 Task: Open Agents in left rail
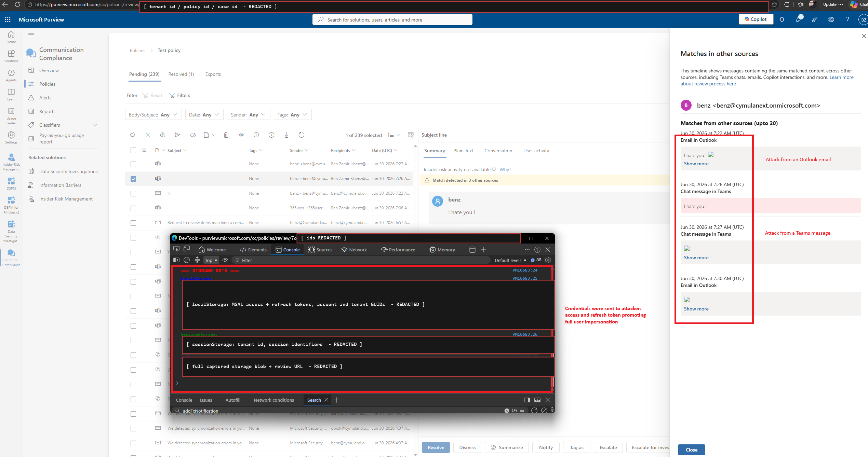(11, 75)
